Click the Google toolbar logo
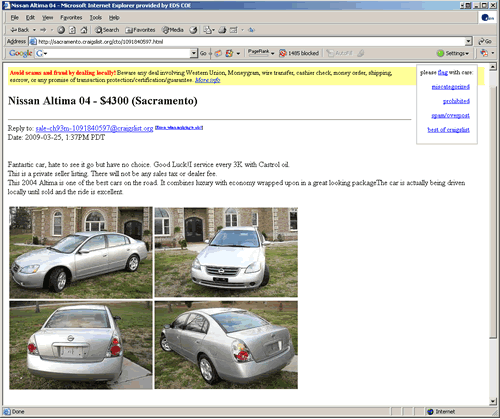 tap(21, 53)
